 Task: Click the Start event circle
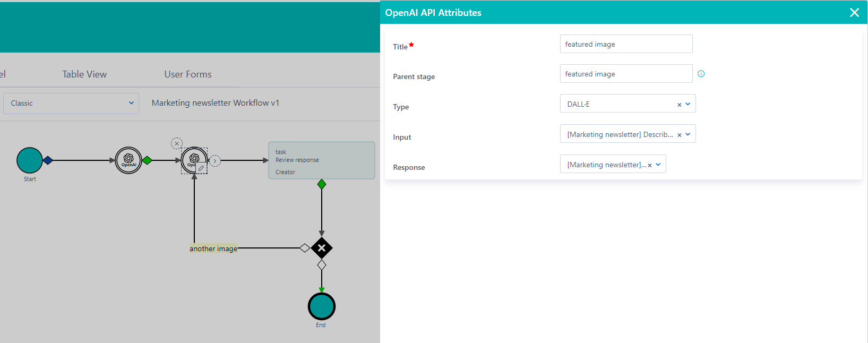click(30, 160)
